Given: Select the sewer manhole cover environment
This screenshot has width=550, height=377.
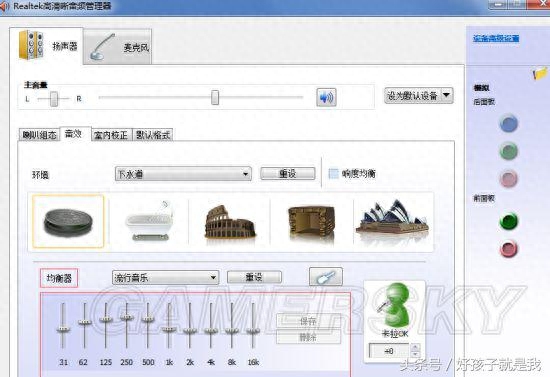Looking at the screenshot, I should pyautogui.click(x=68, y=221).
